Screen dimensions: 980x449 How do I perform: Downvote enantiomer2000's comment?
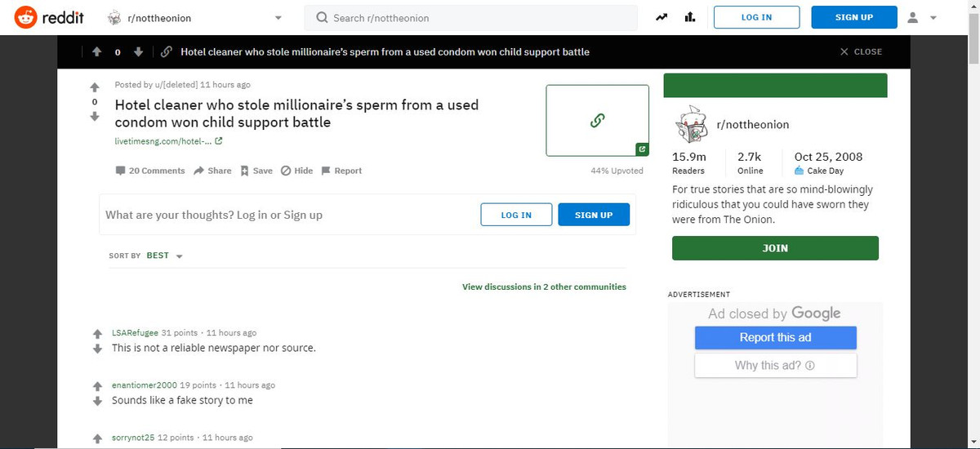click(x=97, y=401)
